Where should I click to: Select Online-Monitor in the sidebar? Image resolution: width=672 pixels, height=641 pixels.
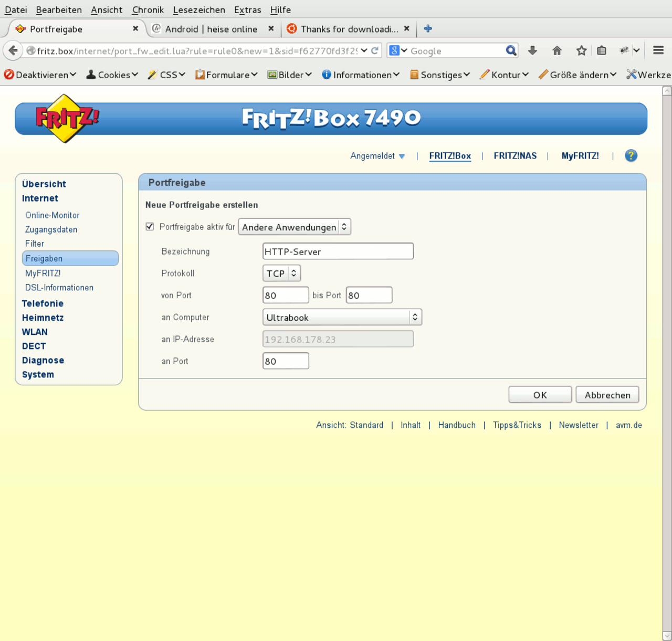click(52, 215)
